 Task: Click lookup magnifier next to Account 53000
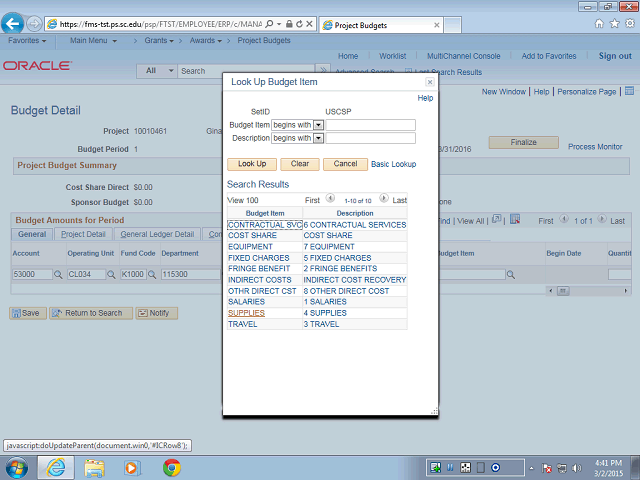tap(58, 275)
